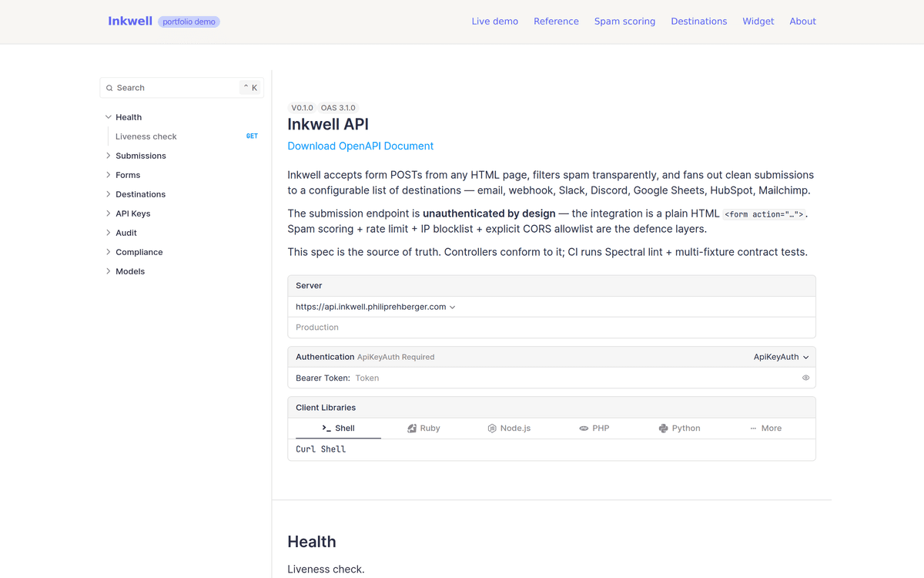This screenshot has width=924, height=578.
Task: Select the PHP client library tab
Action: pyautogui.click(x=594, y=428)
